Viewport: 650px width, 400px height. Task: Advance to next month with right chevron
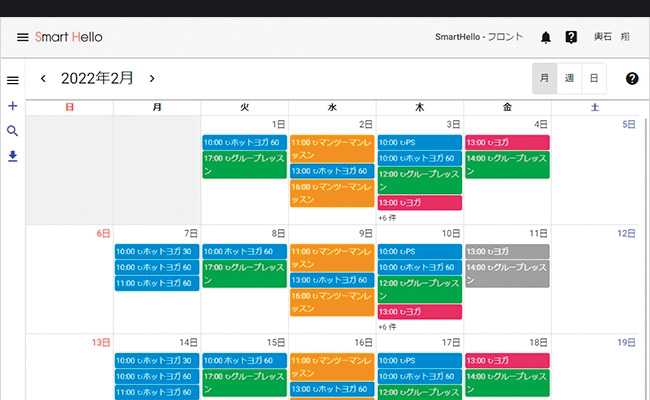151,78
